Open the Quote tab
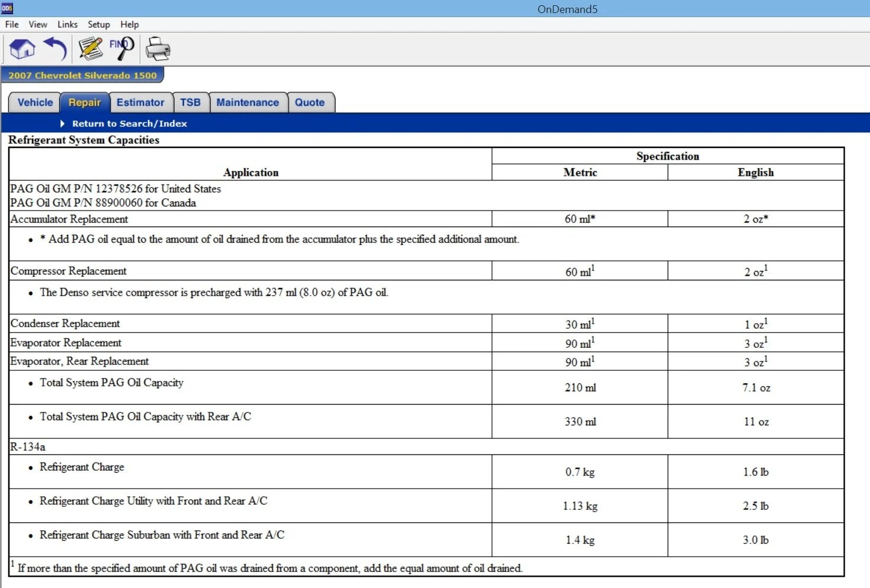 tap(310, 102)
